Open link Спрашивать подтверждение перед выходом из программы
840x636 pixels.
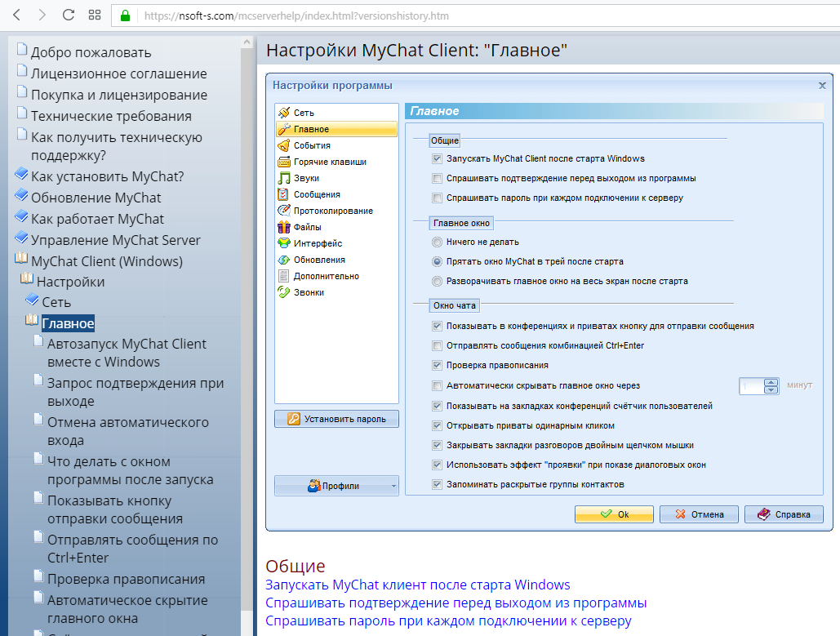(456, 603)
